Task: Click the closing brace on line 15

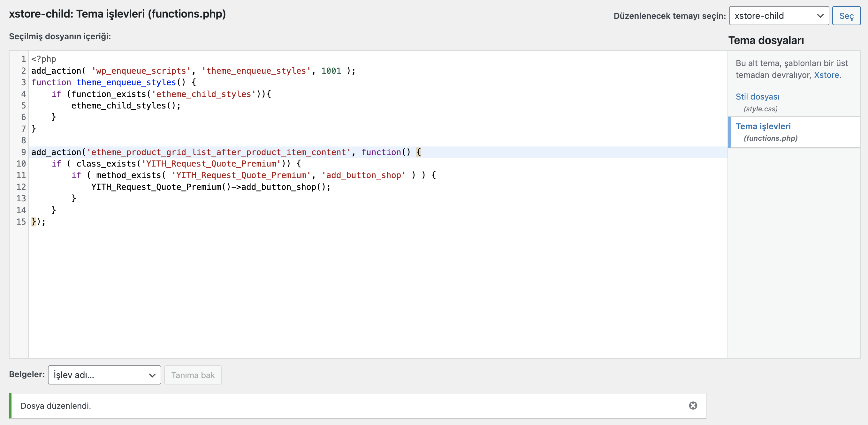Action: 34,221
